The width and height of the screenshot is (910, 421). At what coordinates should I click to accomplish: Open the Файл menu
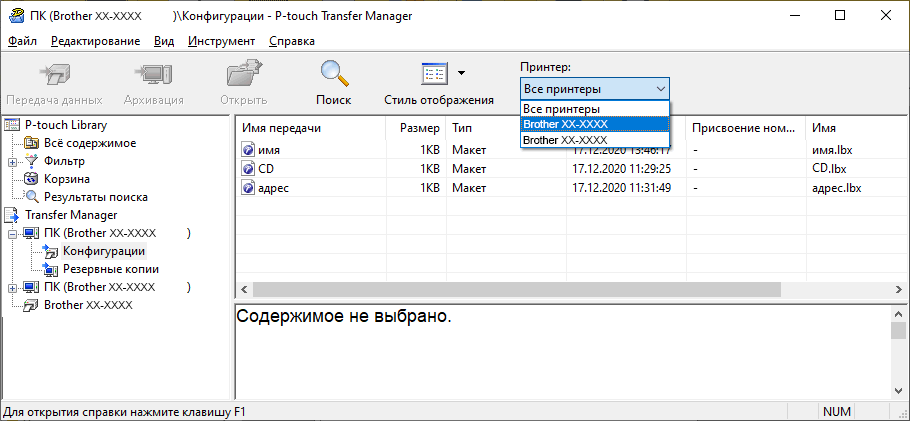[22, 41]
